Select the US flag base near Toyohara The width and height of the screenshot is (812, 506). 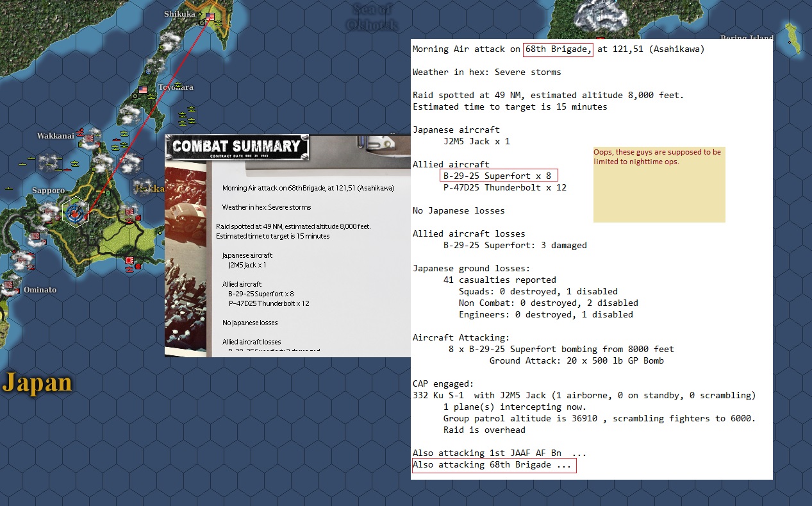[143, 90]
